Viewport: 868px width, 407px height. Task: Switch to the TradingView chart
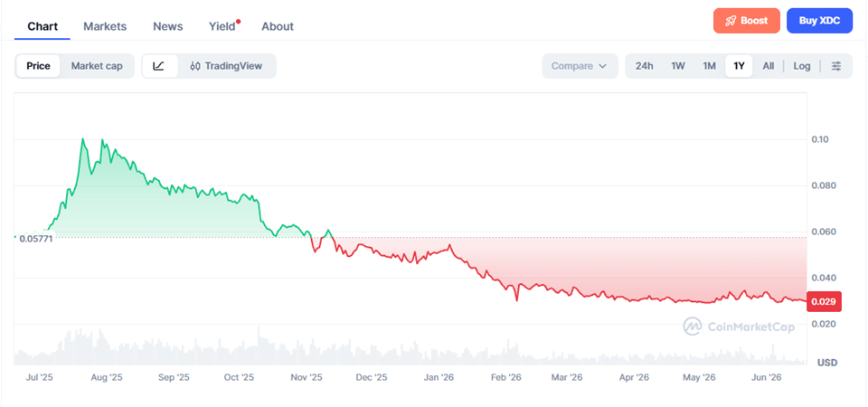coord(226,66)
